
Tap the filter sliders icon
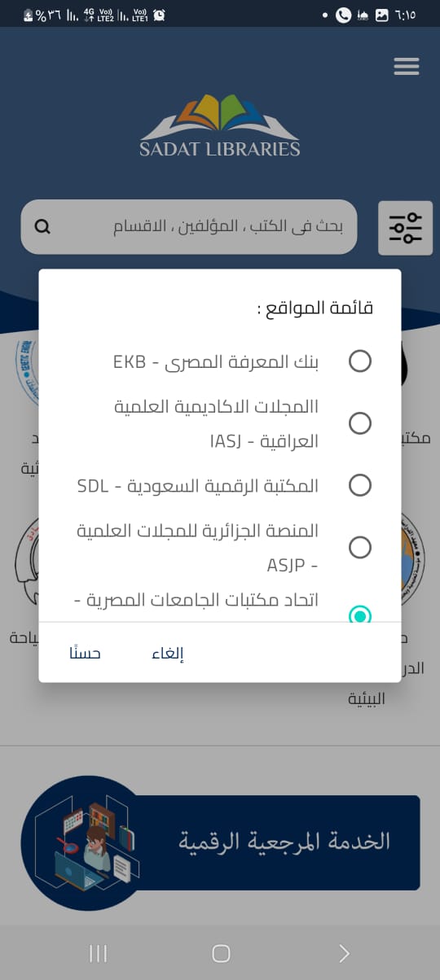[x=406, y=227]
